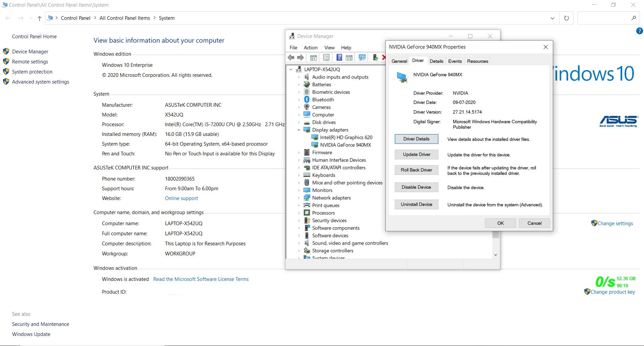Click the Network adapters category icon
644x346 pixels.
tap(307, 198)
